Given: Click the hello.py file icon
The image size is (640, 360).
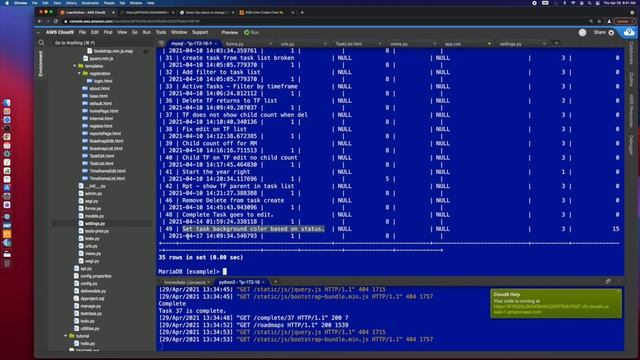Looking at the screenshot, I should tap(76, 343).
